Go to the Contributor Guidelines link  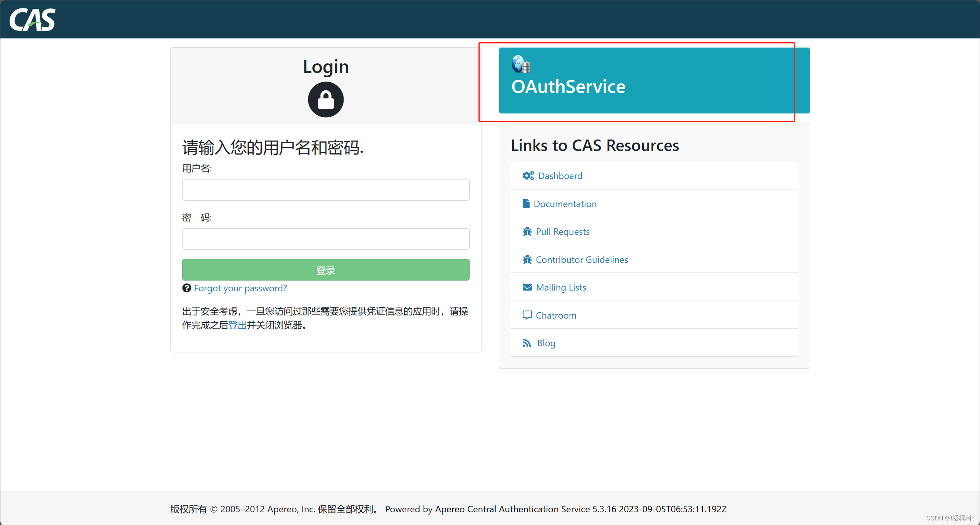(x=581, y=259)
